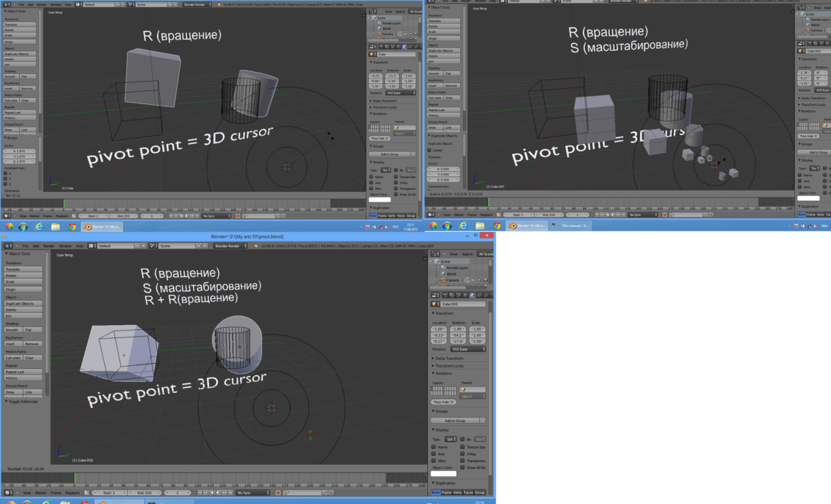Open the Window menu in bottom Blender window
The height and width of the screenshot is (504, 831).
[65, 245]
